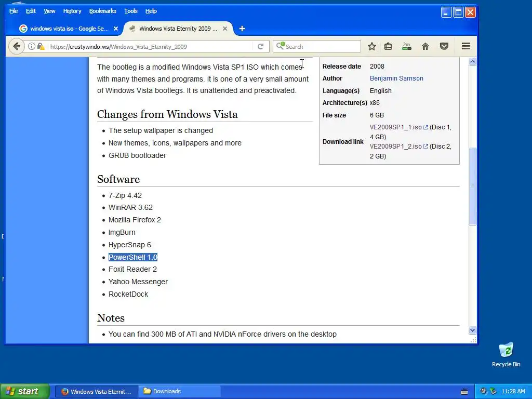
Task: Click the 6 GB file size value
Action: pyautogui.click(x=377, y=115)
